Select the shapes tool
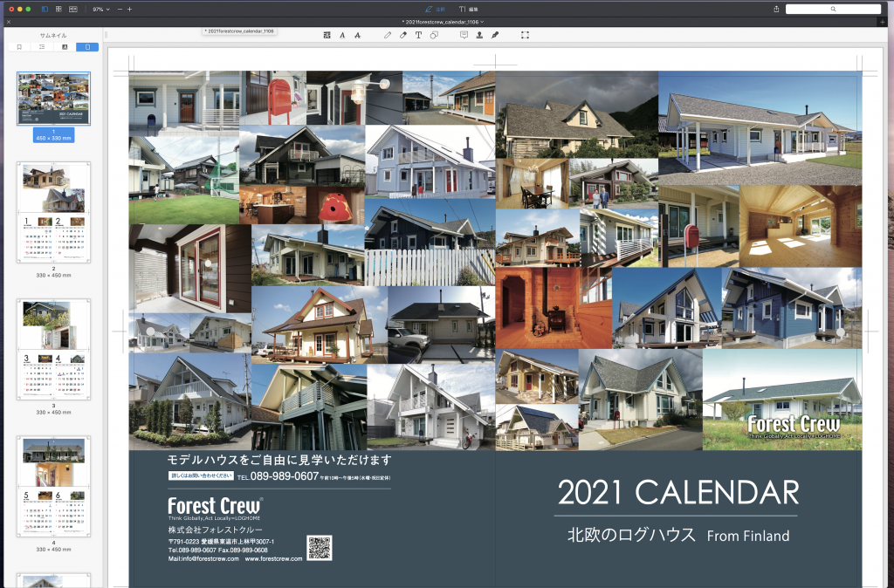The image size is (894, 588). (434, 35)
